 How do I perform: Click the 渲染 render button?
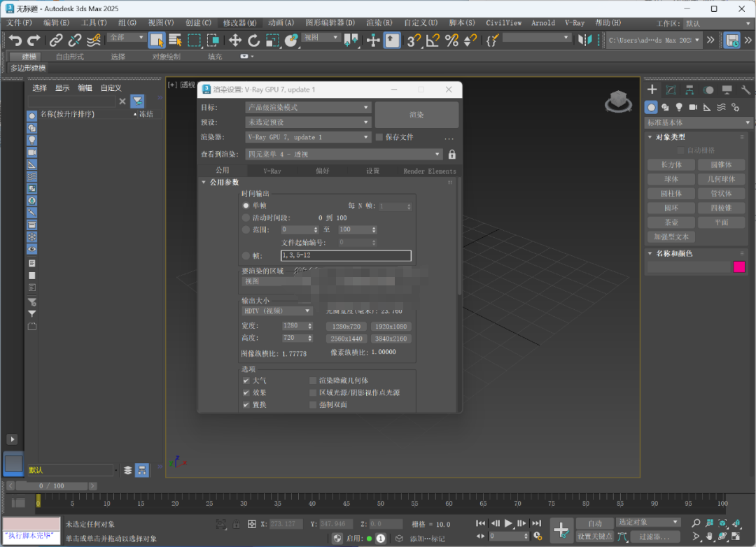[416, 115]
